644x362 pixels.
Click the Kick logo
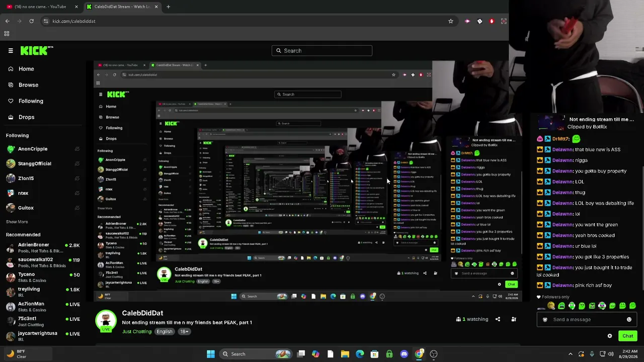click(37, 50)
